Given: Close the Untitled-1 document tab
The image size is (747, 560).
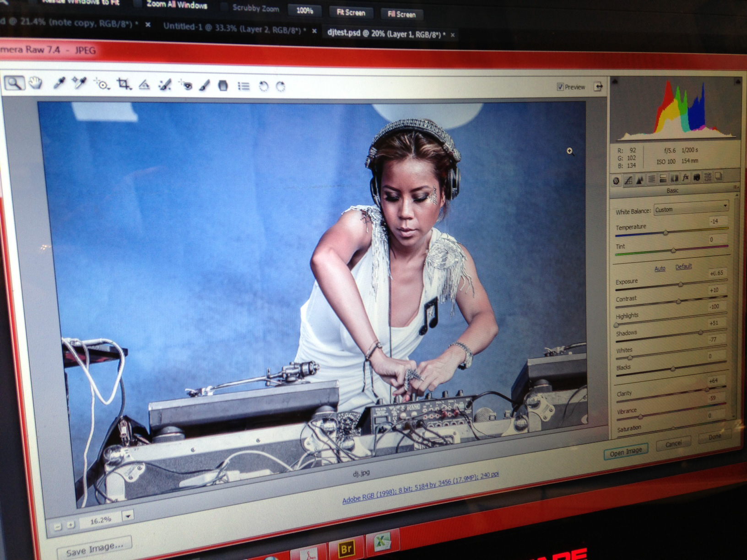Looking at the screenshot, I should pyautogui.click(x=314, y=31).
